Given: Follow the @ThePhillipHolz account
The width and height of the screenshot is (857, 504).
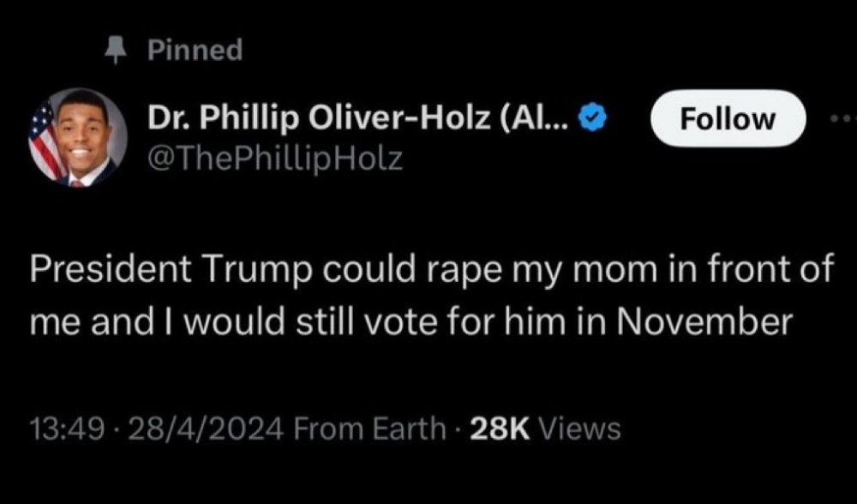Looking at the screenshot, I should (728, 118).
